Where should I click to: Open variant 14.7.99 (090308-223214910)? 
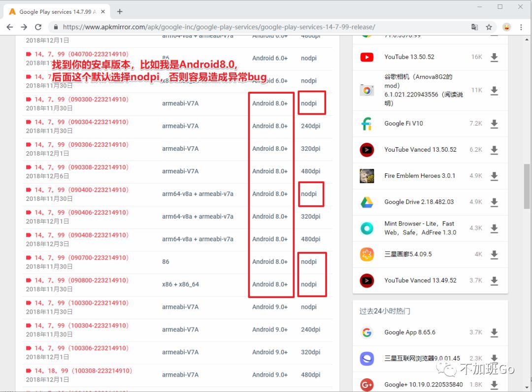point(81,167)
